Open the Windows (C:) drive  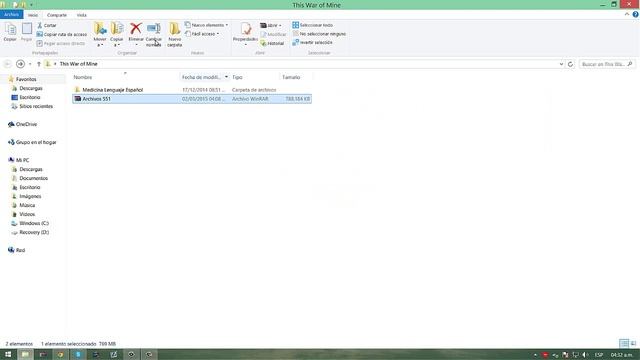tap(34, 223)
